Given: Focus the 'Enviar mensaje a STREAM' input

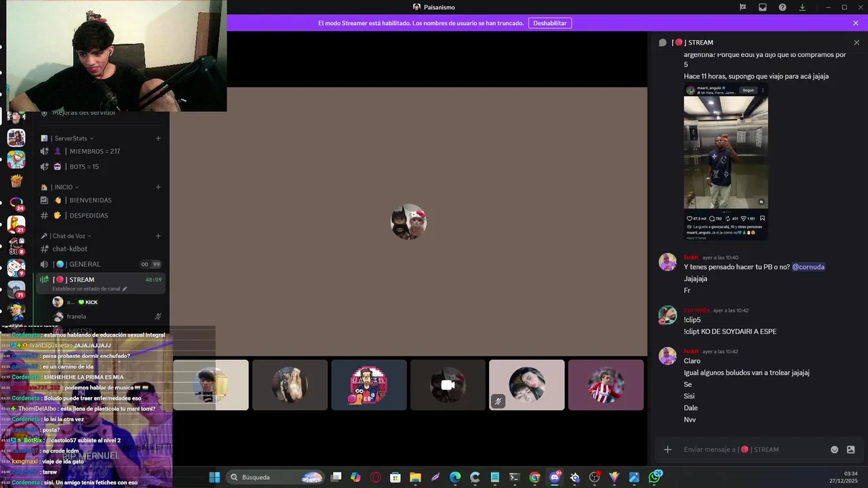Looking at the screenshot, I should (751, 449).
